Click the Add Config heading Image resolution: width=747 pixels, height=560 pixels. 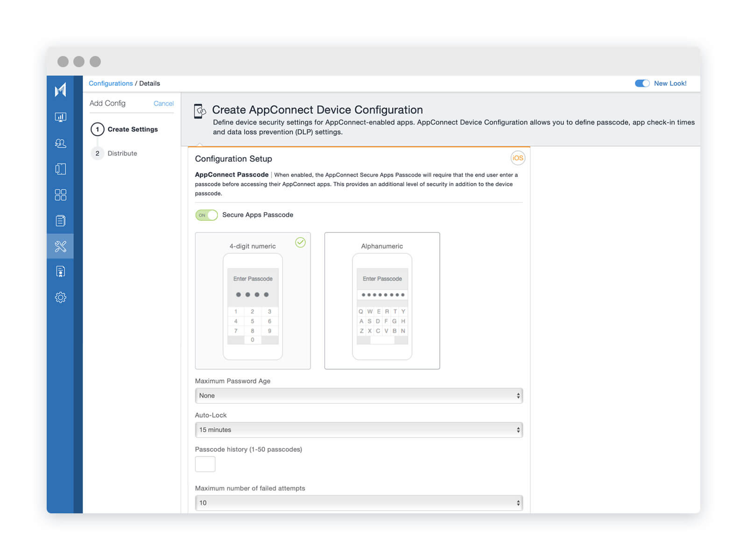[x=107, y=103]
